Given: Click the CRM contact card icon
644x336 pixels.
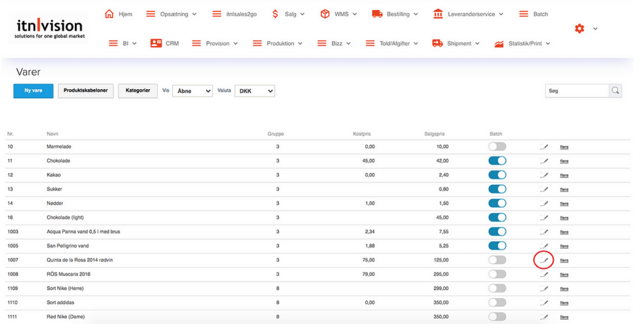Looking at the screenshot, I should 156,43.
